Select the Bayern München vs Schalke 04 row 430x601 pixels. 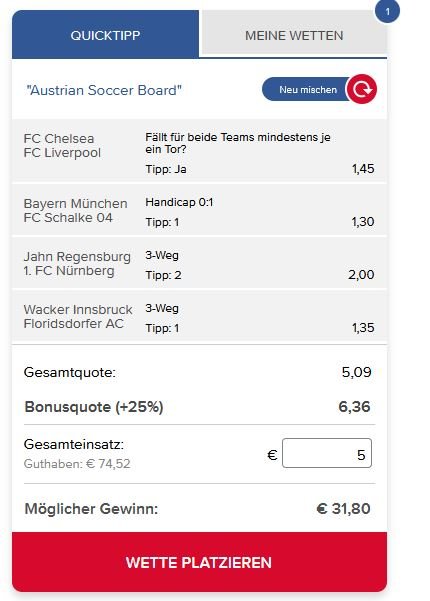(199, 210)
